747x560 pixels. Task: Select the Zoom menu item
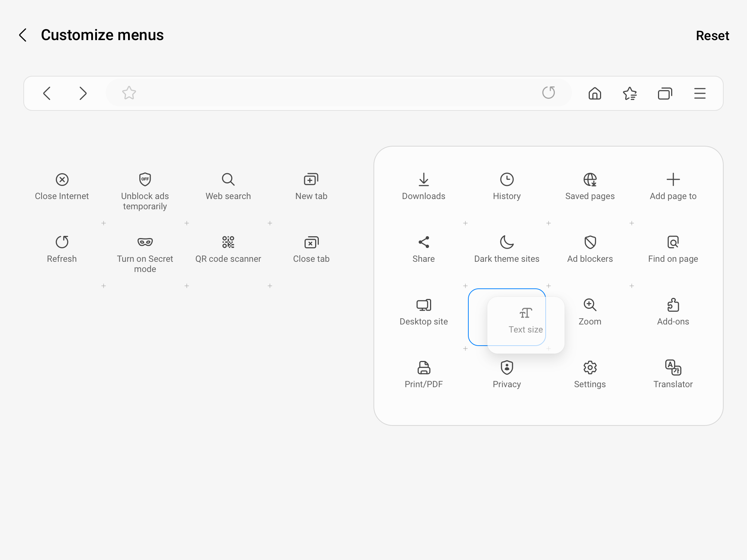click(x=590, y=312)
